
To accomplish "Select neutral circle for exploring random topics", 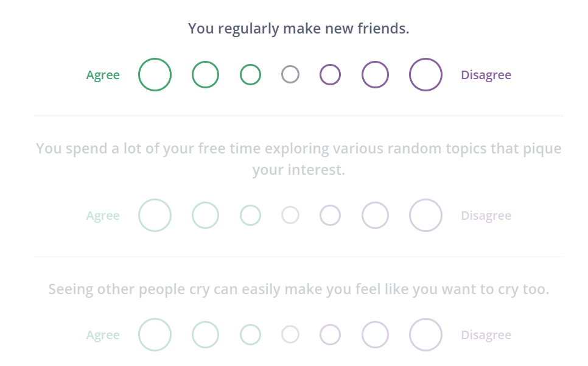I will (x=290, y=216).
